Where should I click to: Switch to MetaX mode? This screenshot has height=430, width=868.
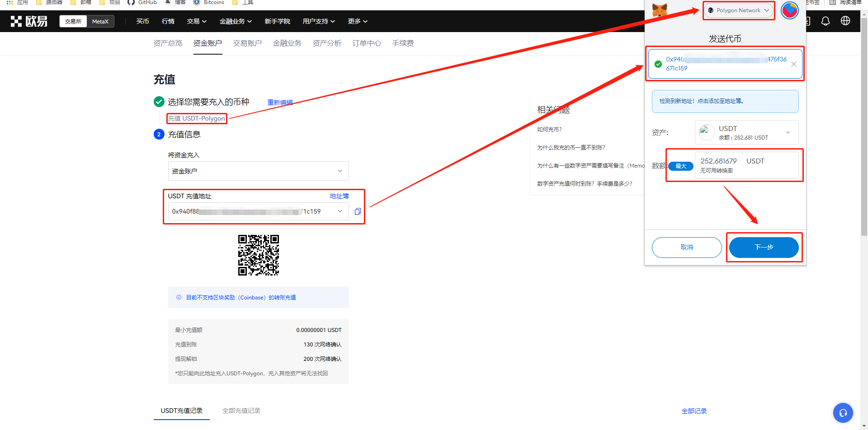coord(100,21)
